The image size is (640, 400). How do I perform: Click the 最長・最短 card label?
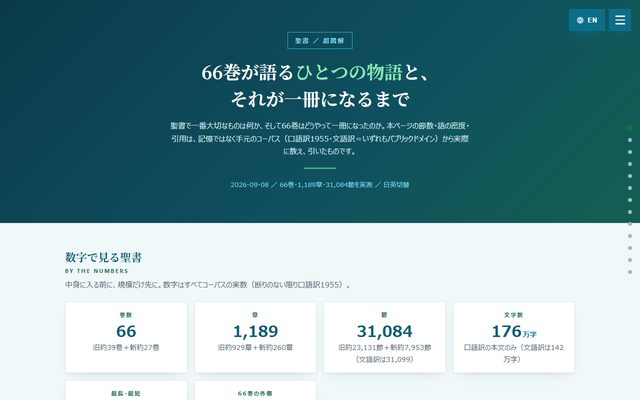tap(126, 393)
